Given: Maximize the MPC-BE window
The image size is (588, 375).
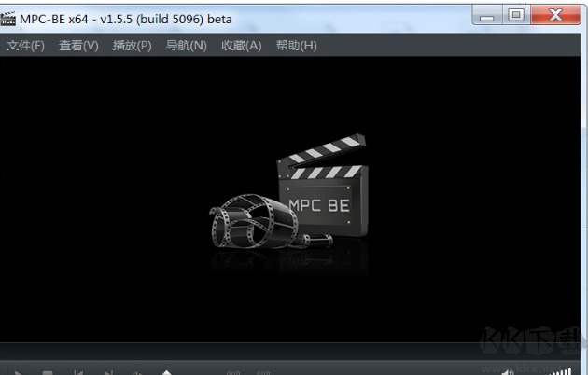Looking at the screenshot, I should [516, 15].
